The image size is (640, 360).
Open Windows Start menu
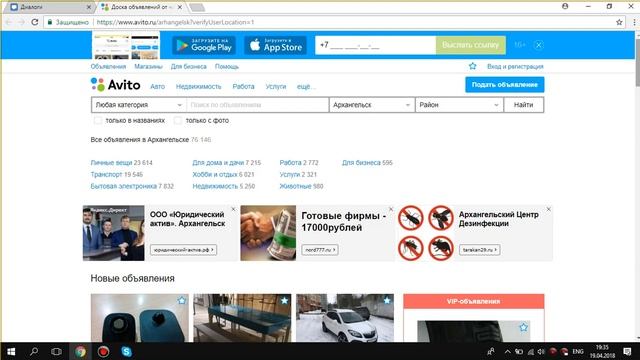[x=11, y=351]
